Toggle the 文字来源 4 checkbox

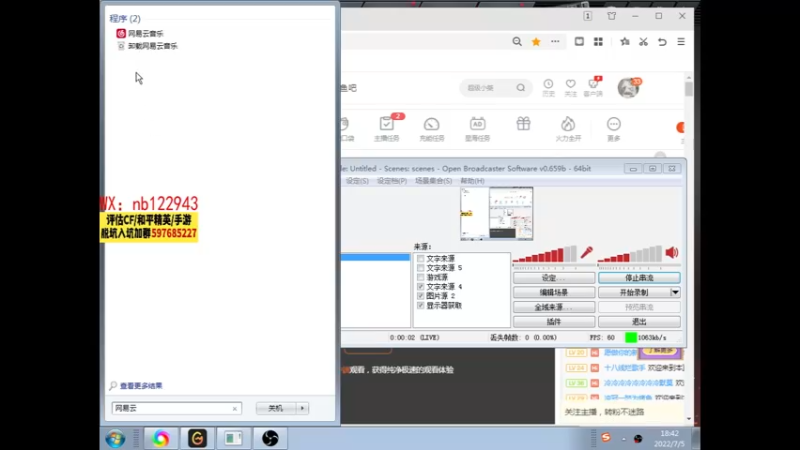coord(420,287)
